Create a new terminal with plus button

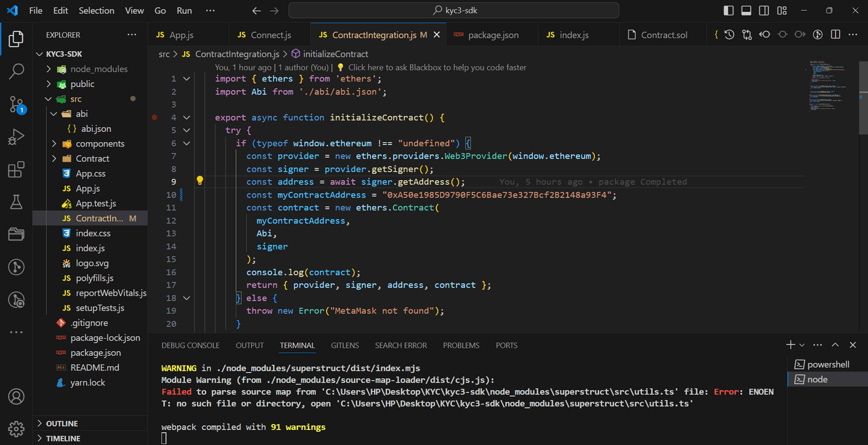(x=790, y=345)
